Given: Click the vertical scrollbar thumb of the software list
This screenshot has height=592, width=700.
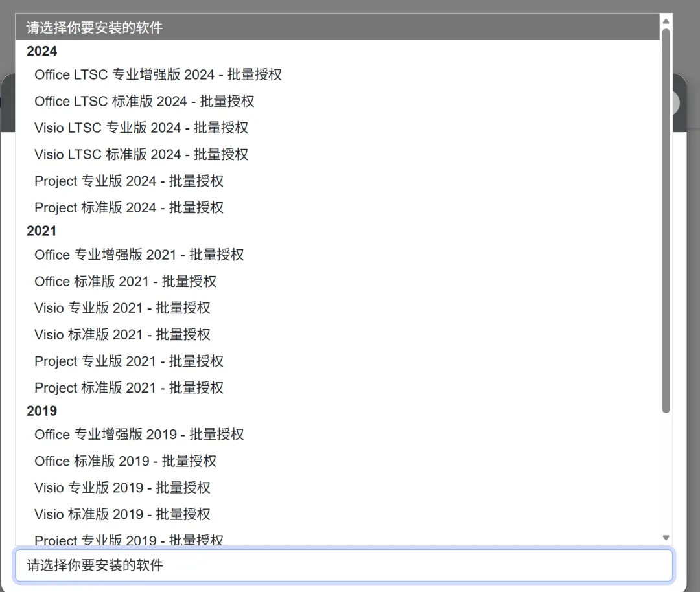Looking at the screenshot, I should [x=666, y=221].
